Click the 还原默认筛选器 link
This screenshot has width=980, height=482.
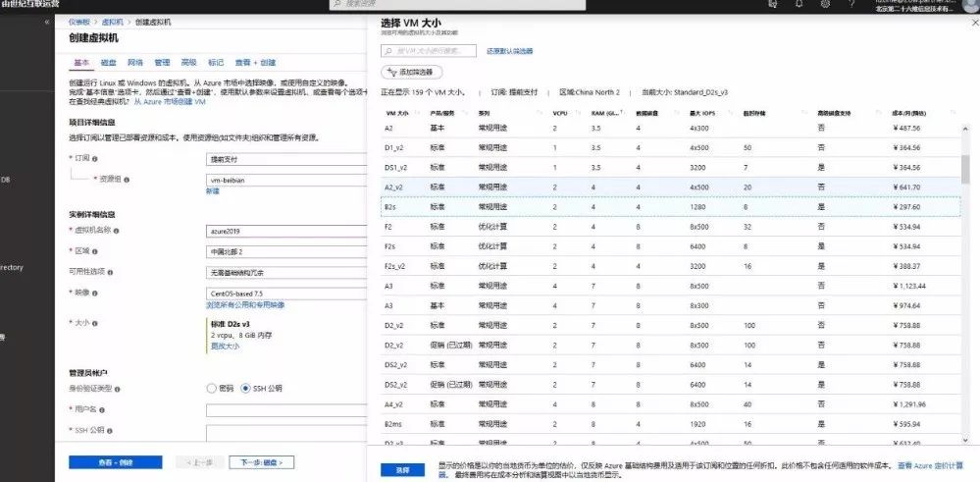(x=509, y=51)
